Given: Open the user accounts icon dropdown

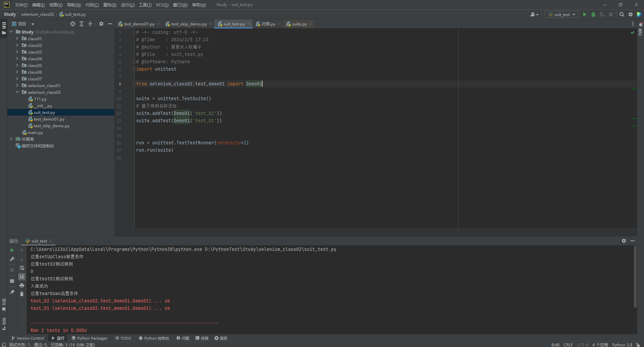Looking at the screenshot, I should point(534,14).
